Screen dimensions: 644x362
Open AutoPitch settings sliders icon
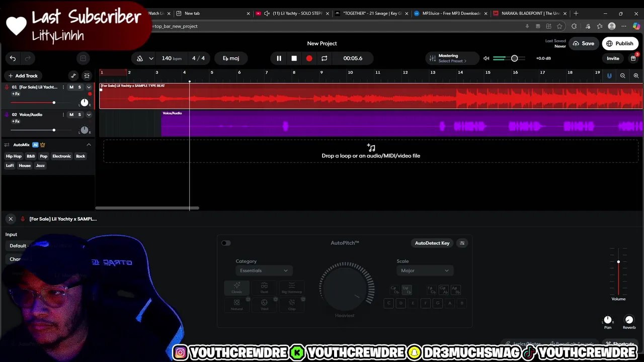tap(462, 243)
